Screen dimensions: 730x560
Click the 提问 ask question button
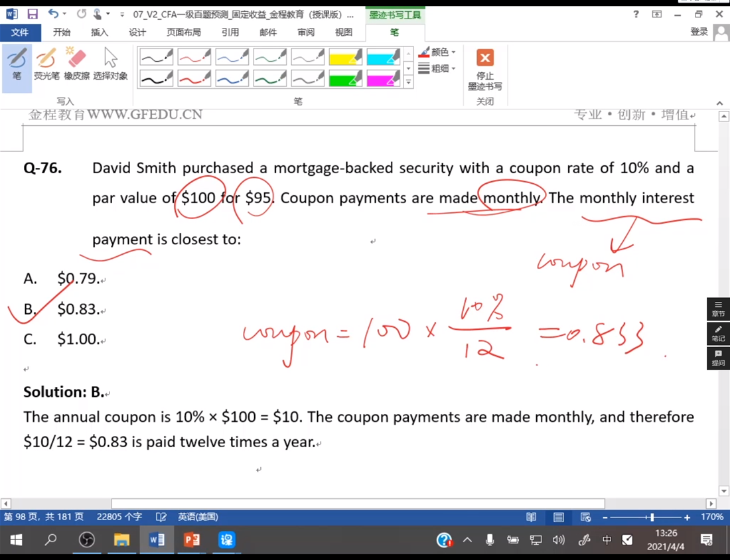[x=718, y=358]
